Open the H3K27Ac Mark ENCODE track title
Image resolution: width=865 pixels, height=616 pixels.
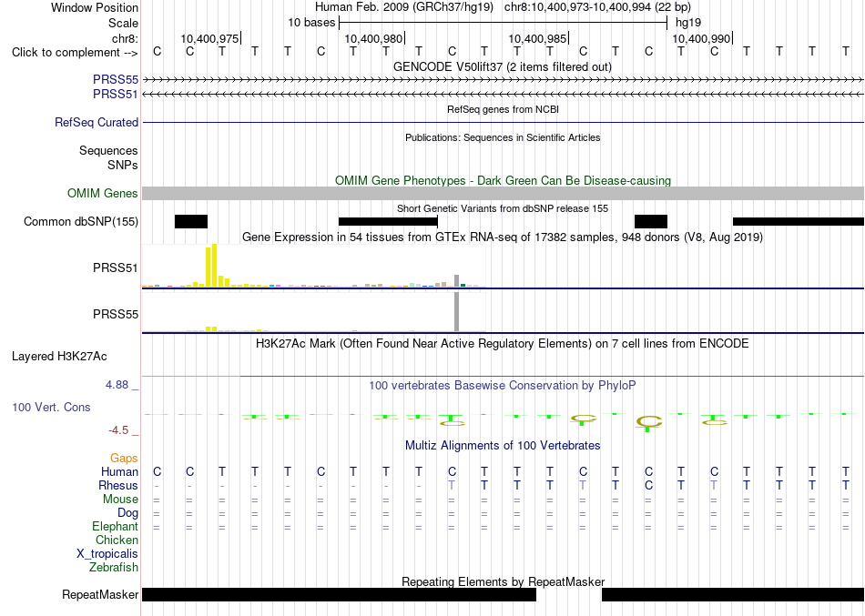tap(503, 344)
